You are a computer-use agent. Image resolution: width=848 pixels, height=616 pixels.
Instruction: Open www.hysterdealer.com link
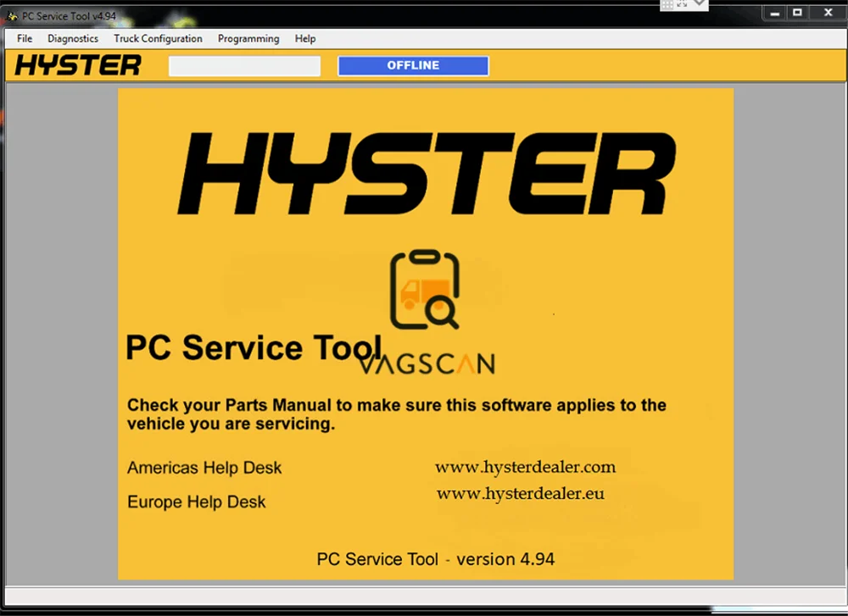click(525, 467)
